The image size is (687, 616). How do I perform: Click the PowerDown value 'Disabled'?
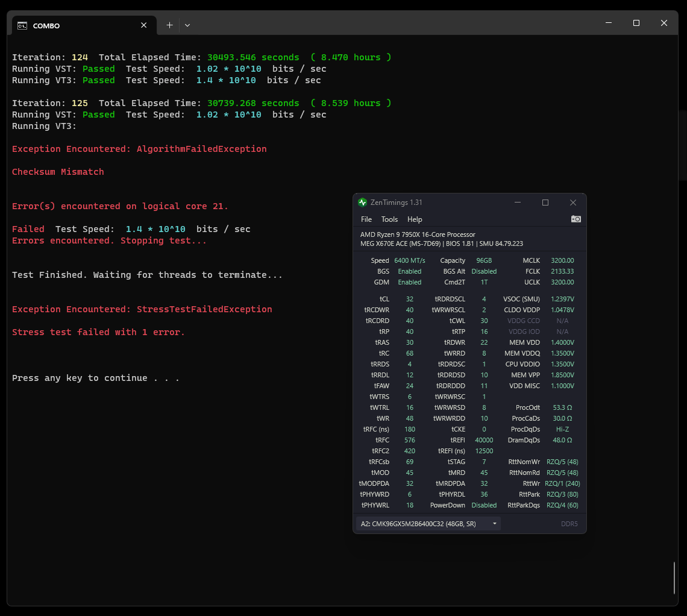click(x=484, y=506)
